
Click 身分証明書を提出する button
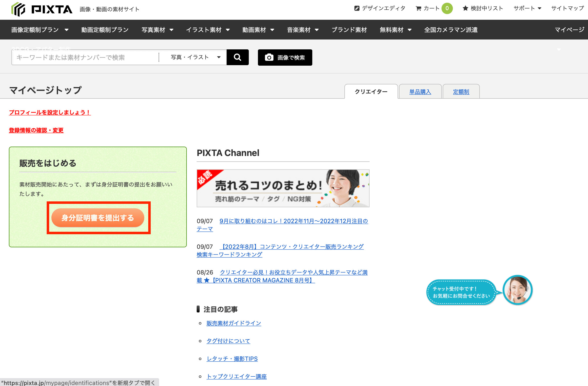[x=98, y=218]
